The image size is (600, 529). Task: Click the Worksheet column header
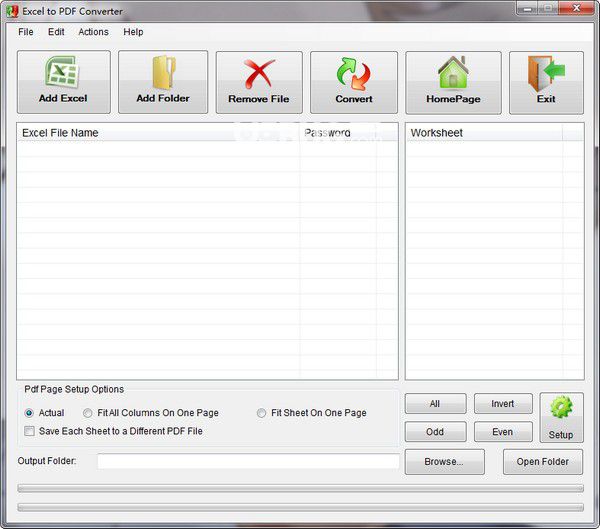(484, 133)
